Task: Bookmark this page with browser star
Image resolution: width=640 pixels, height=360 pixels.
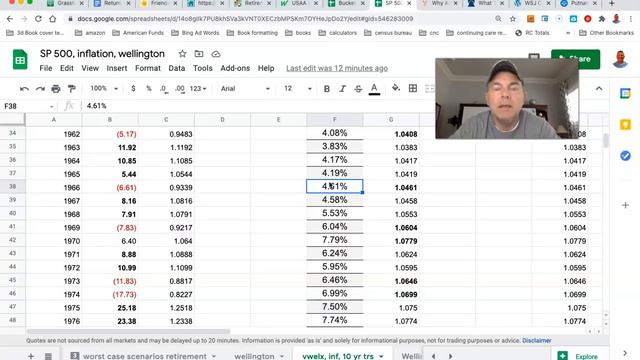Action: click(513, 19)
